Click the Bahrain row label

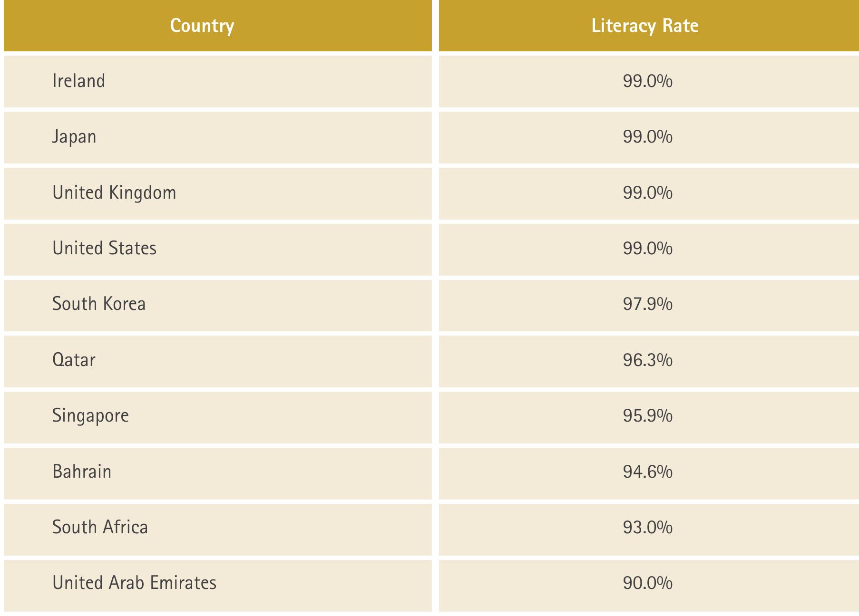[82, 472]
